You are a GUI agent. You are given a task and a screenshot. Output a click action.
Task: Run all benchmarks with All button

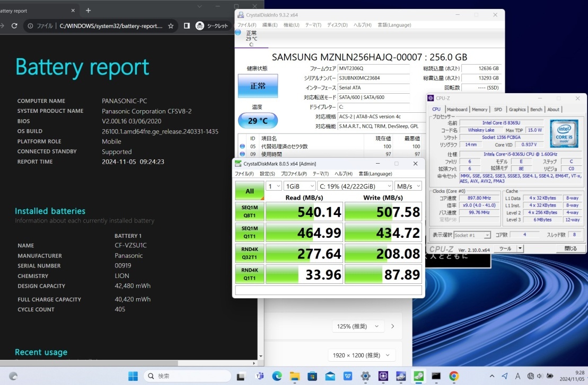click(250, 191)
